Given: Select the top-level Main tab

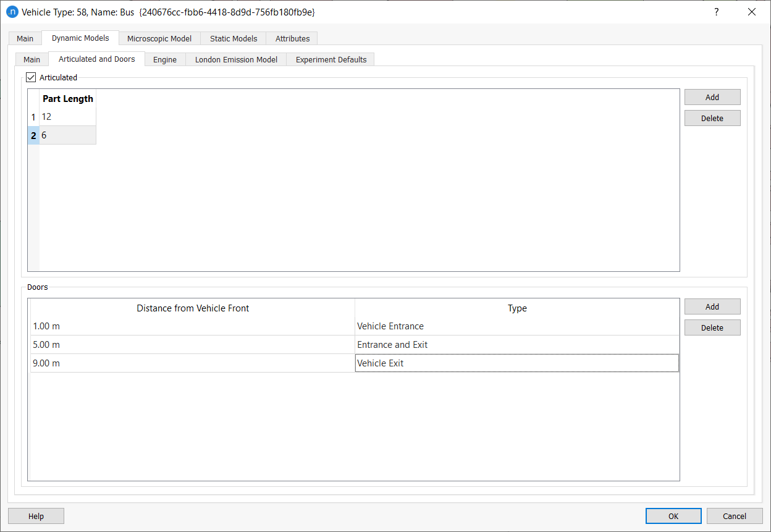Looking at the screenshot, I should tap(25, 38).
